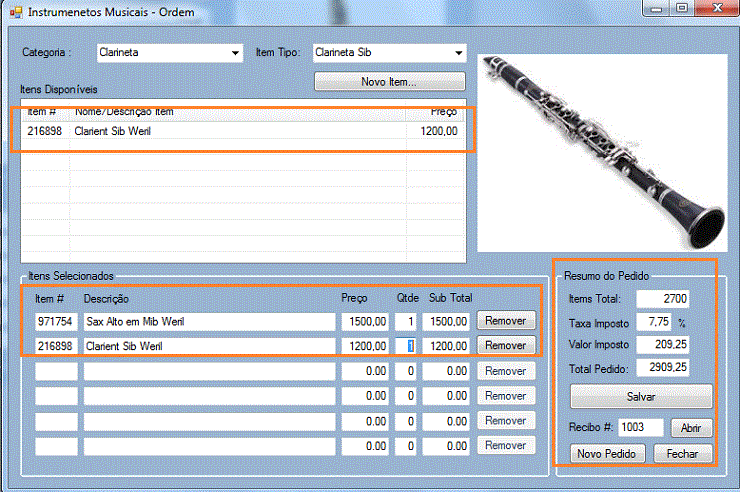The height and width of the screenshot is (492, 740).
Task: Click the Clarient Sib Weril description field in selected items
Action: click(210, 346)
